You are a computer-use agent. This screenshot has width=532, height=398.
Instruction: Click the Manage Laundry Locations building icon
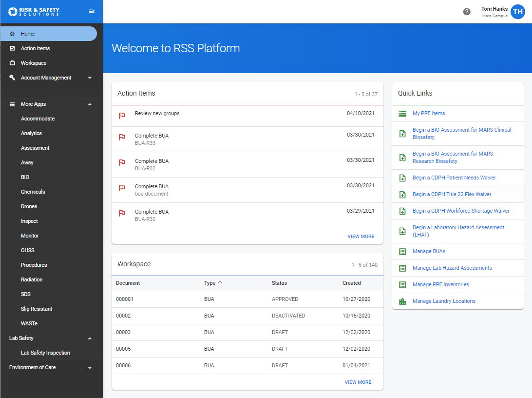402,301
